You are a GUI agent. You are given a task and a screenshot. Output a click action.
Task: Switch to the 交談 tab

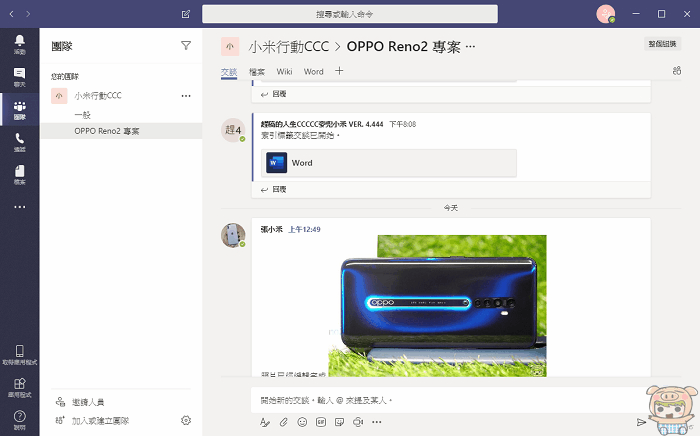click(229, 71)
